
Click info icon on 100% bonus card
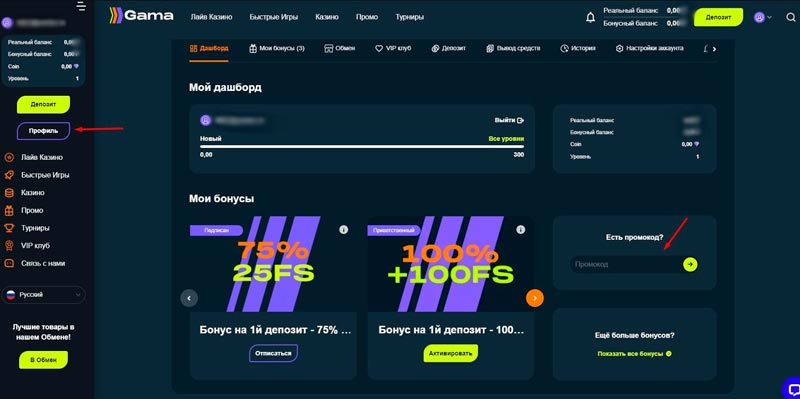click(x=520, y=230)
